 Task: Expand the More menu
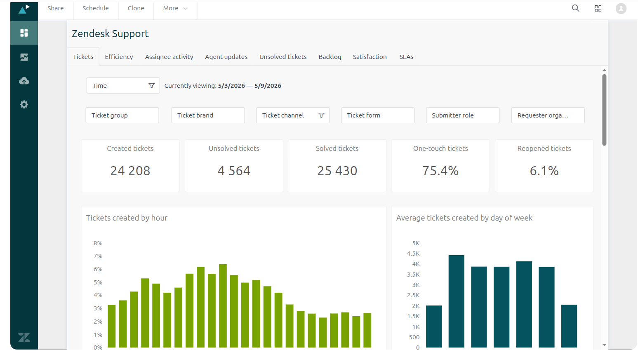[175, 8]
